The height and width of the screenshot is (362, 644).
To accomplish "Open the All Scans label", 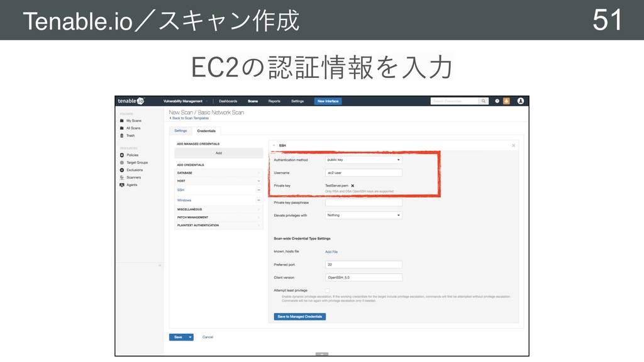I will point(133,128).
